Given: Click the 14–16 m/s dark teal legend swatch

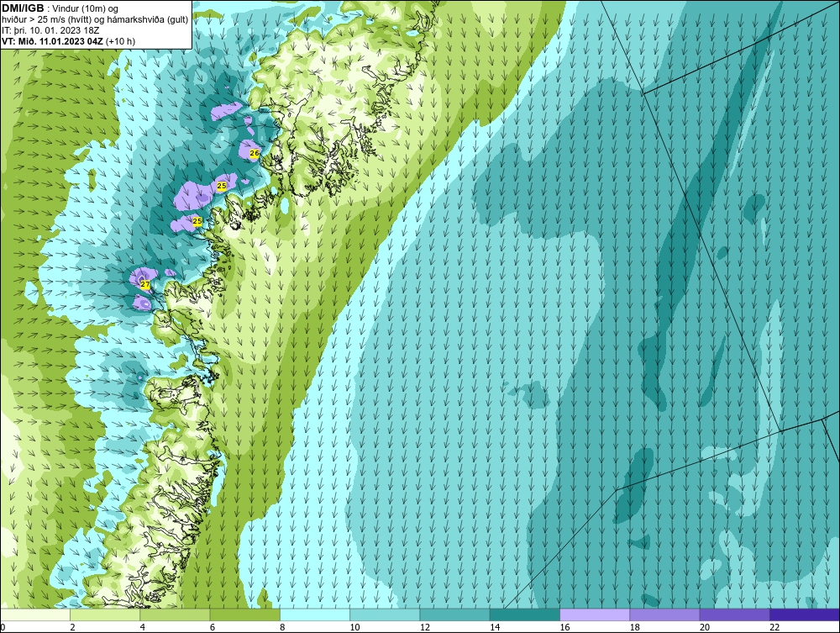Looking at the screenshot, I should [x=524, y=615].
